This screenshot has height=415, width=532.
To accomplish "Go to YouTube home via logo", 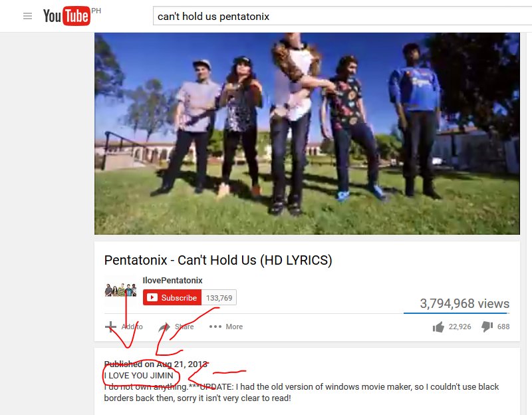I will point(66,16).
